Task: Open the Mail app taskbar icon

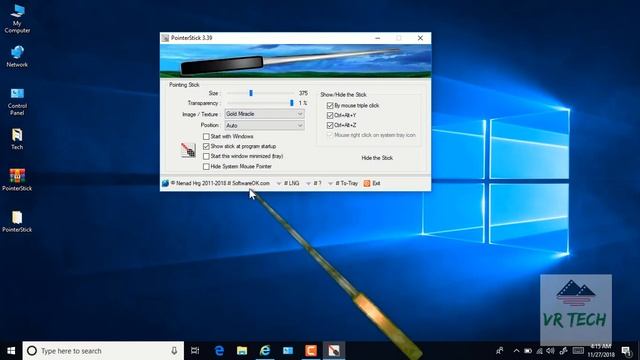Action: click(x=288, y=351)
